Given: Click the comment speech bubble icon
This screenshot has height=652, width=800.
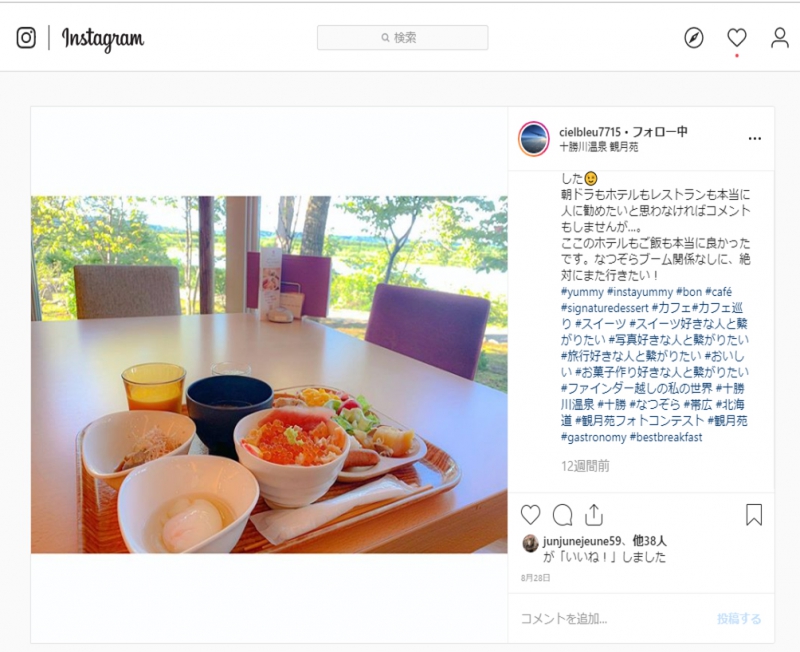Looking at the screenshot, I should click(x=562, y=515).
